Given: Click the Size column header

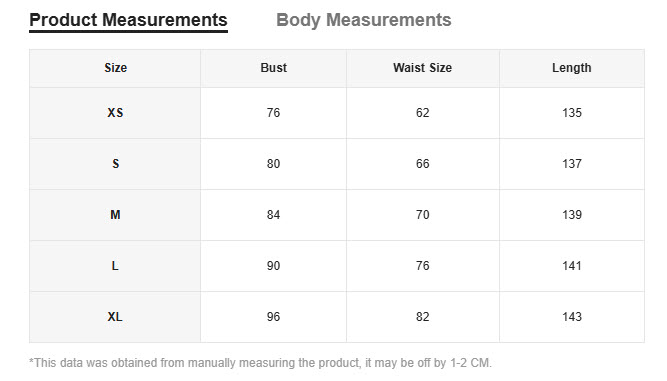Looking at the screenshot, I should click(115, 68).
